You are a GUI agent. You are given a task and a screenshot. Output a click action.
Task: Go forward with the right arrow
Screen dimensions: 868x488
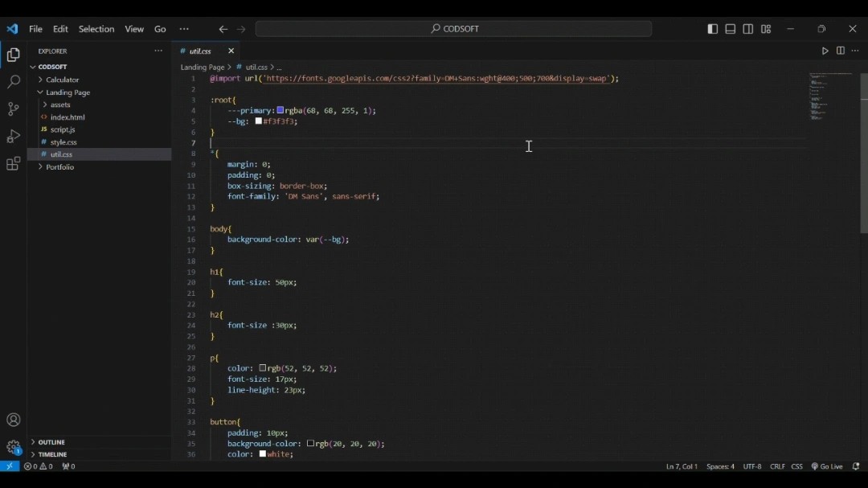[x=241, y=30]
